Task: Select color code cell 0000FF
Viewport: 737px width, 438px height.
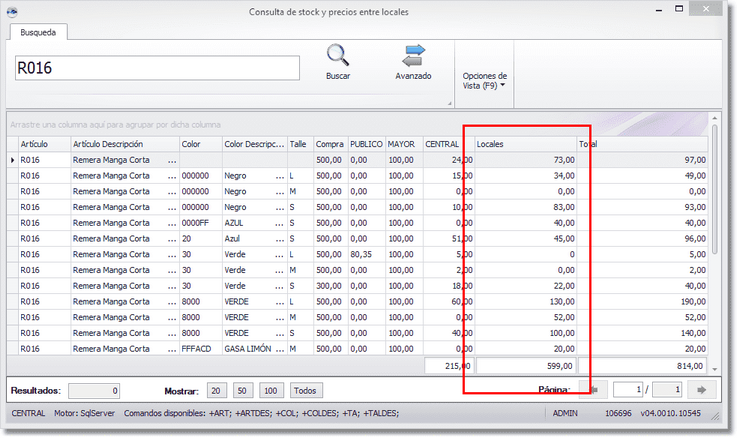Action: 201,223
